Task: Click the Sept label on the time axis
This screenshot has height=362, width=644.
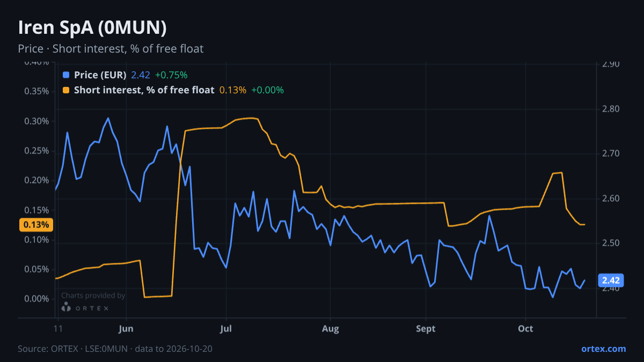Action: coord(426,329)
